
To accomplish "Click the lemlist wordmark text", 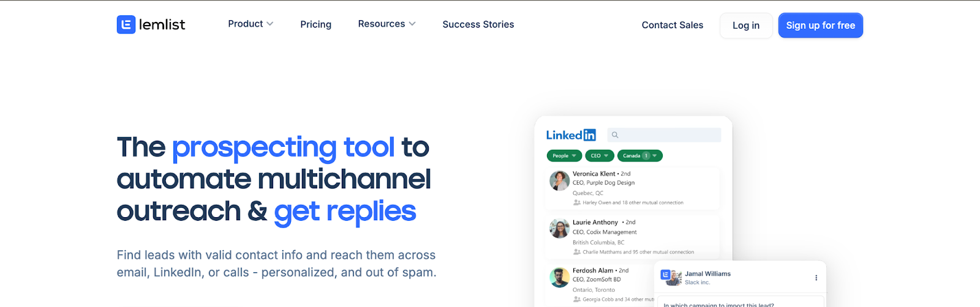I will click(162, 24).
